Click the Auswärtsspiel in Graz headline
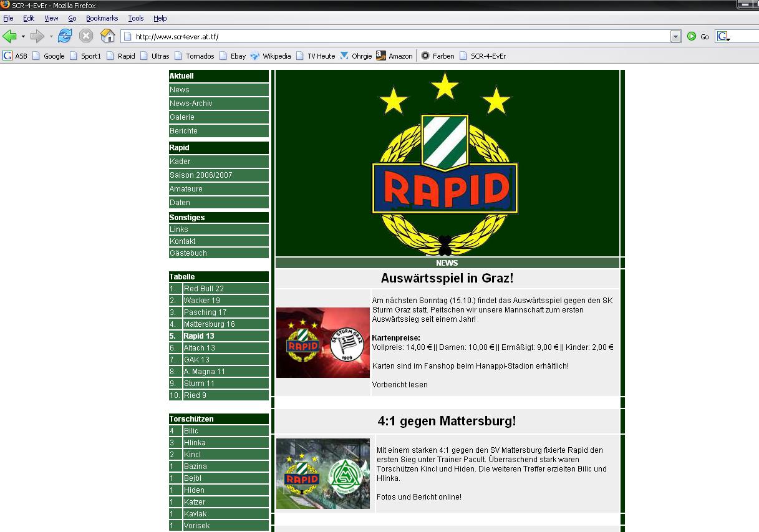Viewport: 759px width, 532px height. 447,279
